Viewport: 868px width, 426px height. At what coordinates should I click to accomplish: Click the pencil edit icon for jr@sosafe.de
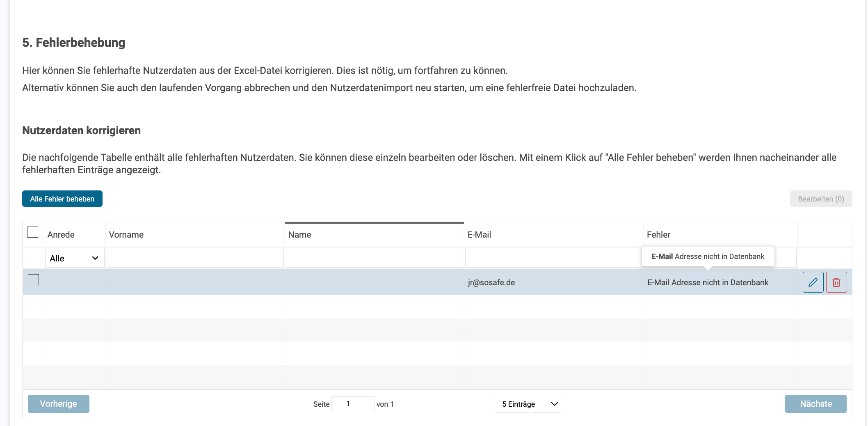coord(813,282)
